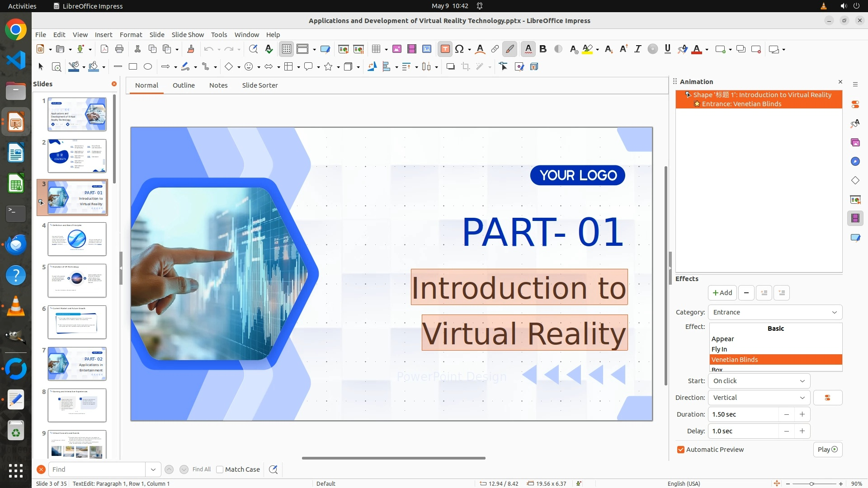Click the Add effect button
Image resolution: width=868 pixels, height=488 pixels.
(x=722, y=293)
